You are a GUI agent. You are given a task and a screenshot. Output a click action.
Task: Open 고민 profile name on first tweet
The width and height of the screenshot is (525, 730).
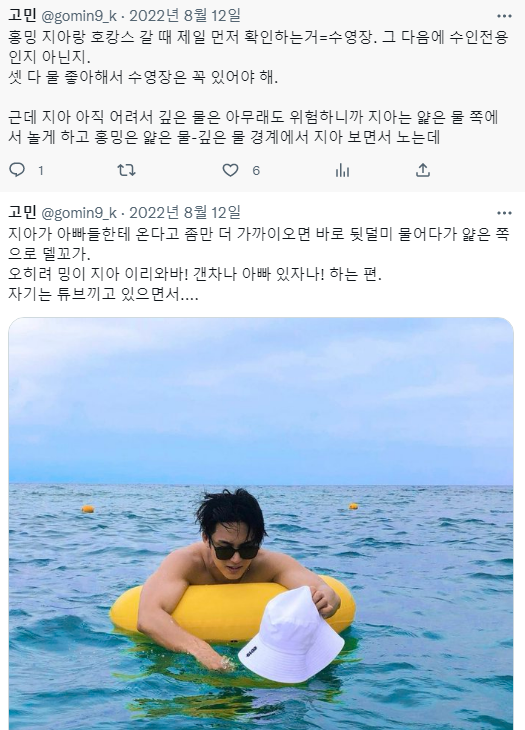pyautogui.click(x=22, y=16)
